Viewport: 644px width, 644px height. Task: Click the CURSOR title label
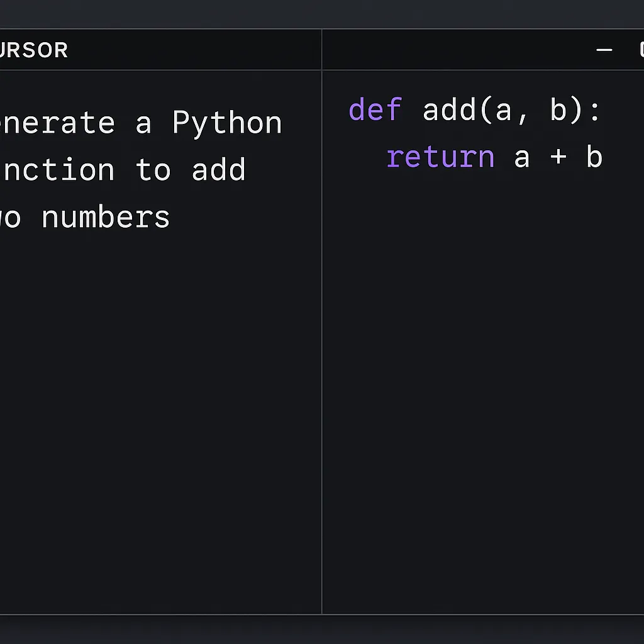(34, 50)
